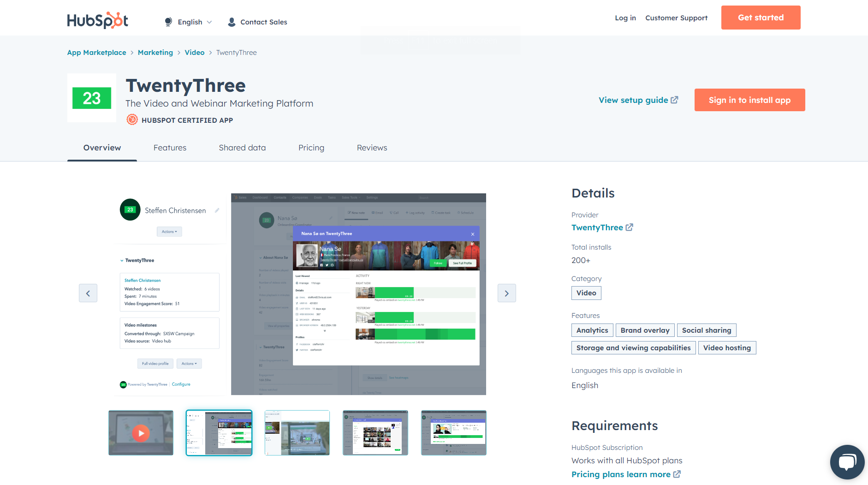Open the Pricing tab
This screenshot has height=485, width=868.
pos(311,148)
